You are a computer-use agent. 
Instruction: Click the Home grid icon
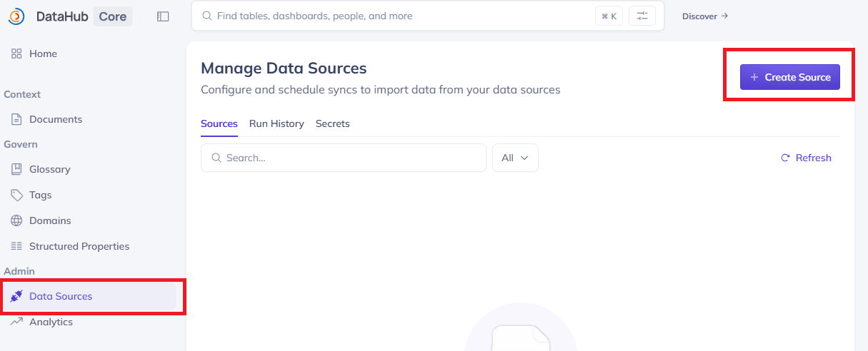click(16, 54)
